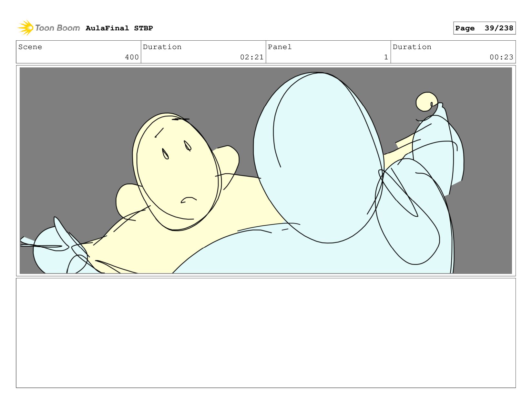532x412 pixels.
Task: Click the Page 39/238 indicator
Action: [x=484, y=28]
